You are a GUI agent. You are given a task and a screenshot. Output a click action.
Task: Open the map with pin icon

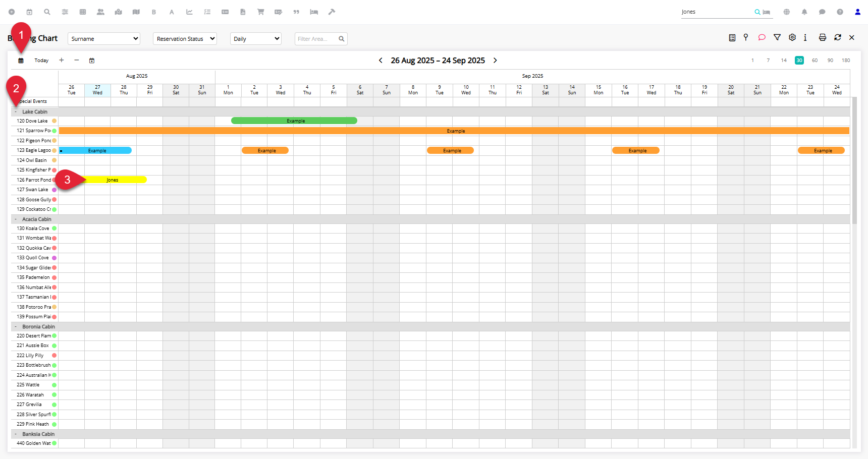[x=119, y=12]
